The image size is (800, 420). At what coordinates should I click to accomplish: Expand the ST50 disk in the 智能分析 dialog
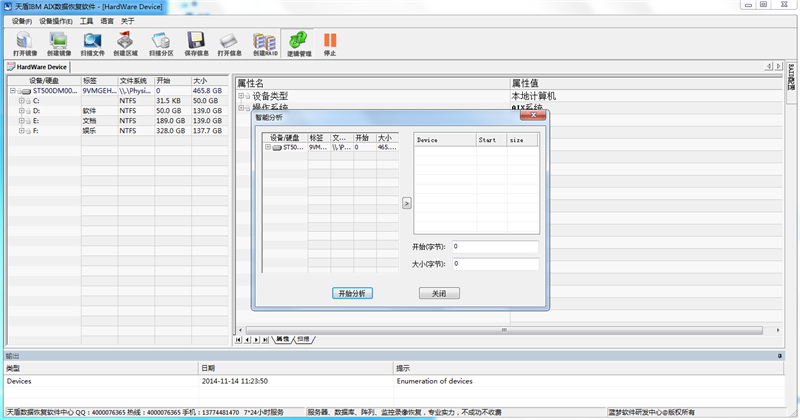click(x=267, y=147)
